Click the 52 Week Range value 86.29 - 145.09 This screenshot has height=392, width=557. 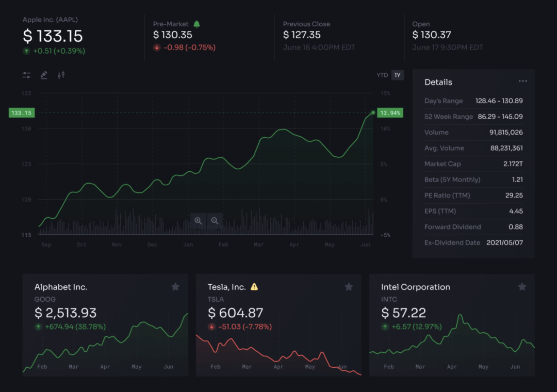click(500, 117)
